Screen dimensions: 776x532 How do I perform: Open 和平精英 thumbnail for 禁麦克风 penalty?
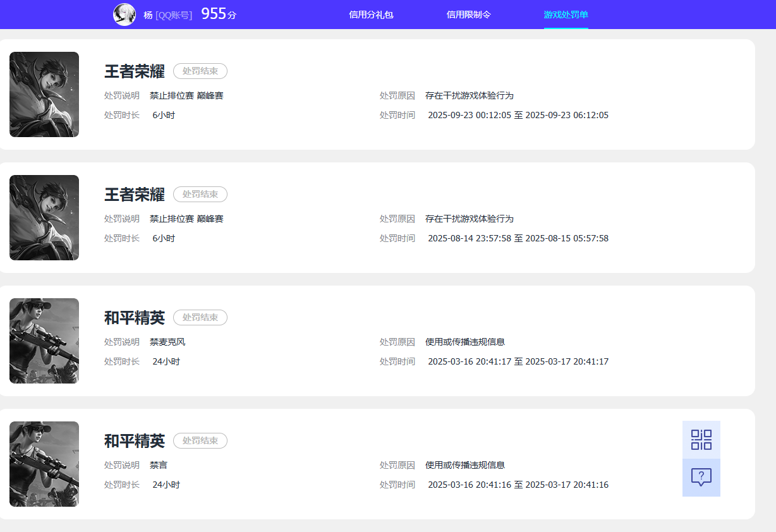44,341
